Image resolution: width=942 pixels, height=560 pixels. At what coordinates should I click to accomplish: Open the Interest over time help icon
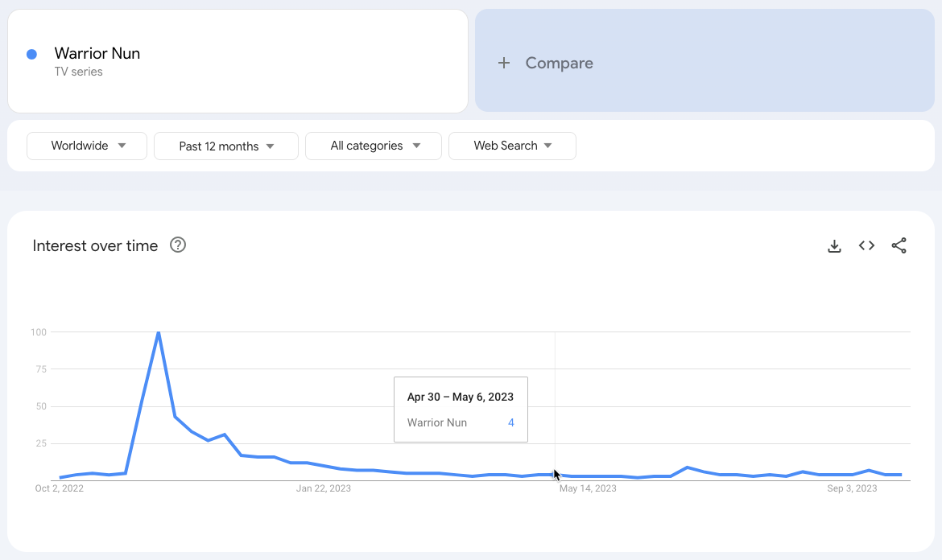pos(178,245)
